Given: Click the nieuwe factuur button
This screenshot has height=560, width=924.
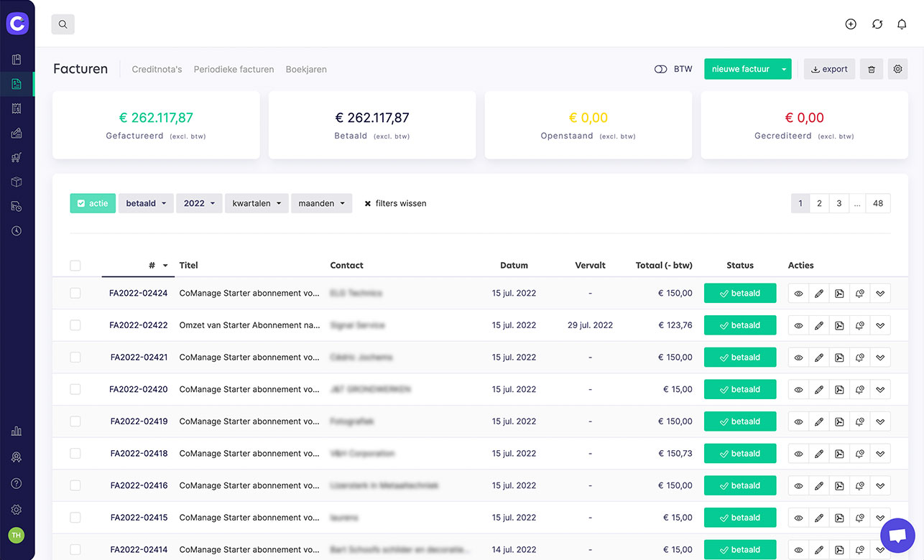Looking at the screenshot, I should (x=740, y=69).
